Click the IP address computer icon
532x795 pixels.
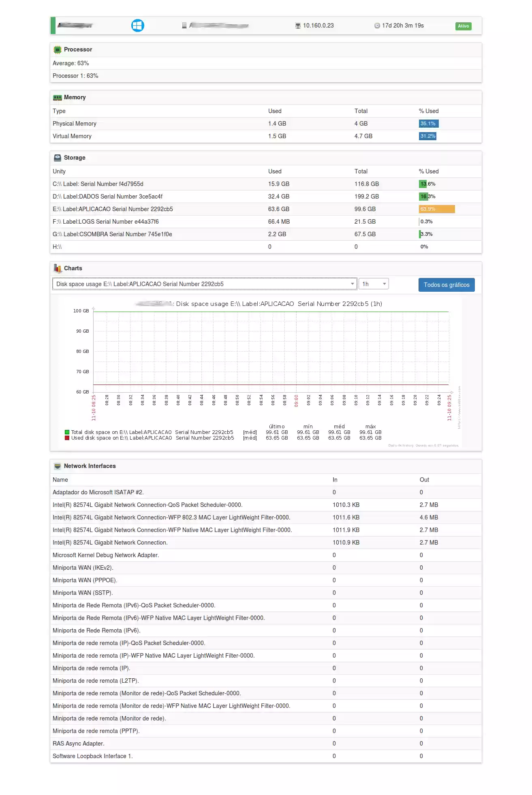coord(298,26)
